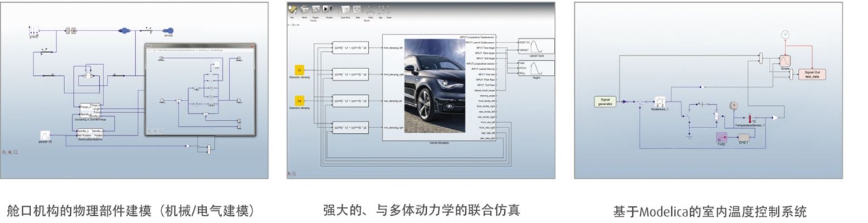Click the zoom icons at hatch diagram bottom-left
The height and width of the screenshot is (223, 868).
9,152
